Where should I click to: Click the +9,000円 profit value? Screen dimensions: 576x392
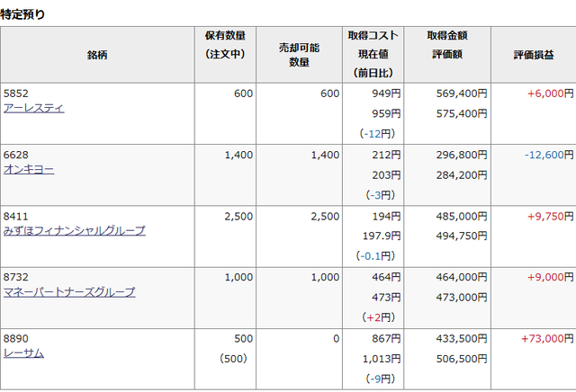pyautogui.click(x=549, y=277)
